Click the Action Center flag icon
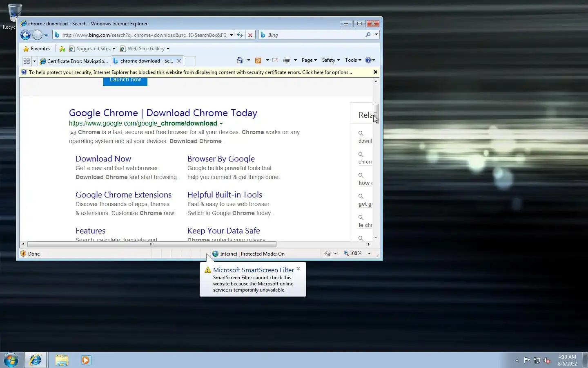Screen dimensions: 588x368 [527, 360]
